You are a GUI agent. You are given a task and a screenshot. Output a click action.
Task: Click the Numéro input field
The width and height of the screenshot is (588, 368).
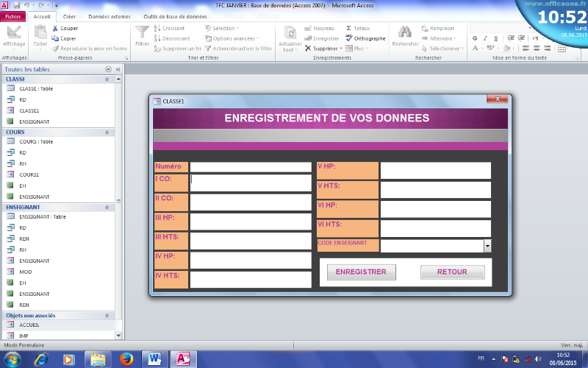(x=251, y=167)
